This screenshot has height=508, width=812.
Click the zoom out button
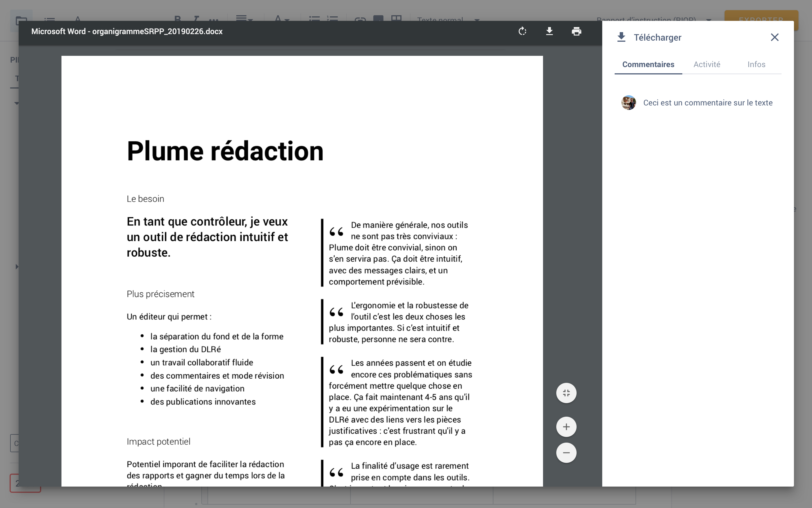565,452
